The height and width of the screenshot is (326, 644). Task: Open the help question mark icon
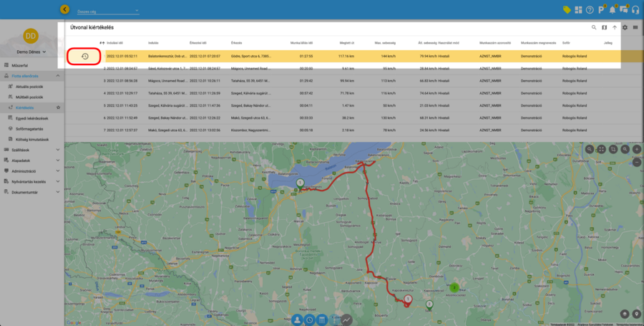tap(590, 9)
